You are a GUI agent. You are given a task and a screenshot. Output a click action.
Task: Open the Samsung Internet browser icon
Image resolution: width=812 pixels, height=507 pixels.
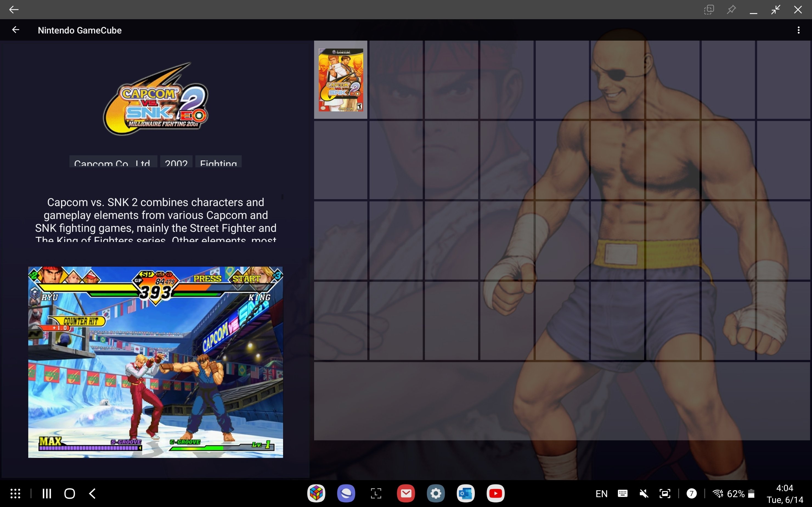pos(346,493)
